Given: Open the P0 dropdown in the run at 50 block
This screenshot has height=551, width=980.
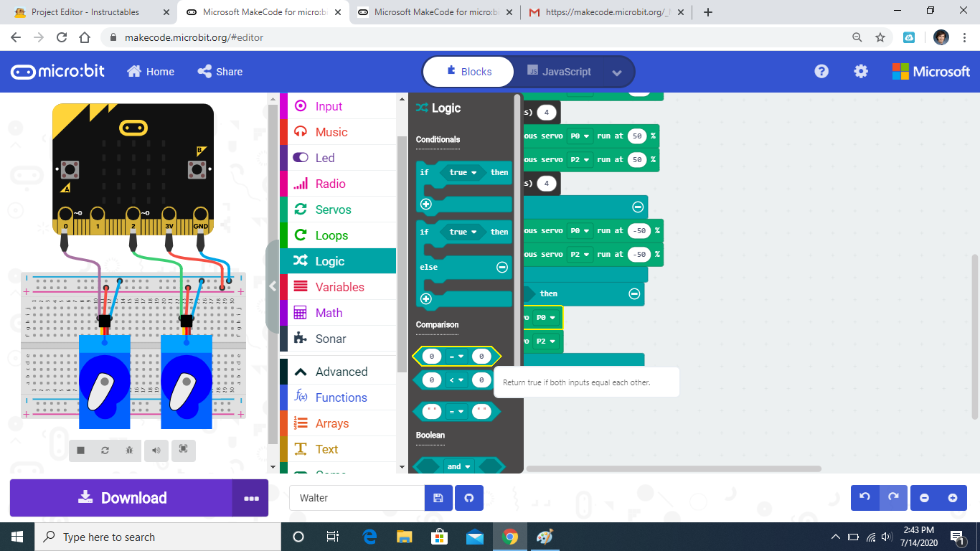Looking at the screenshot, I should [x=580, y=136].
